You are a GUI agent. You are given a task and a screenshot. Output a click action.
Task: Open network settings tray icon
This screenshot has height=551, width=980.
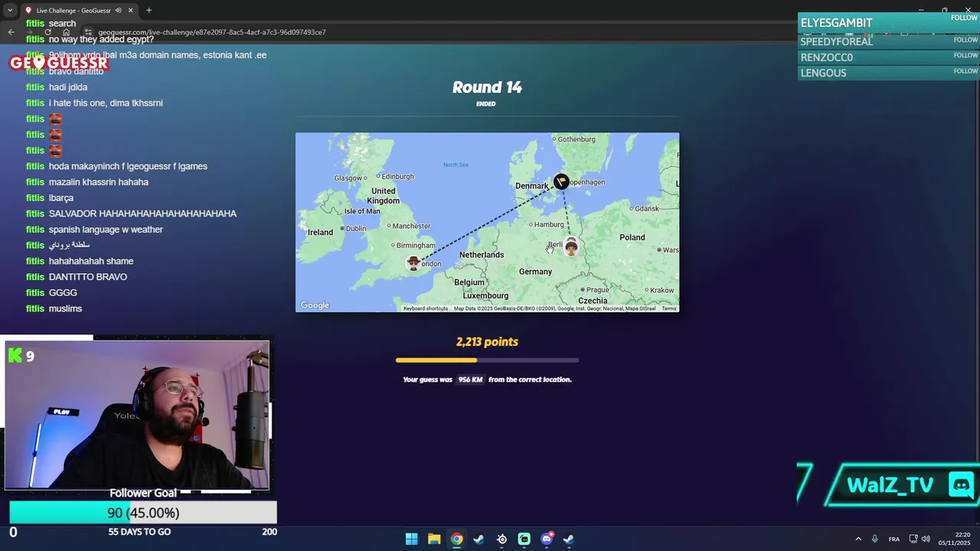913,539
